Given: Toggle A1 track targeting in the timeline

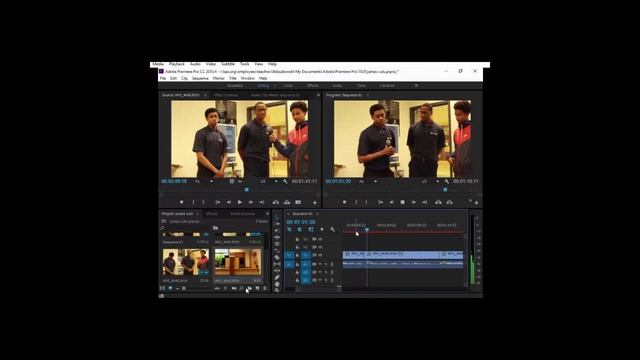Looking at the screenshot, I should (306, 264).
